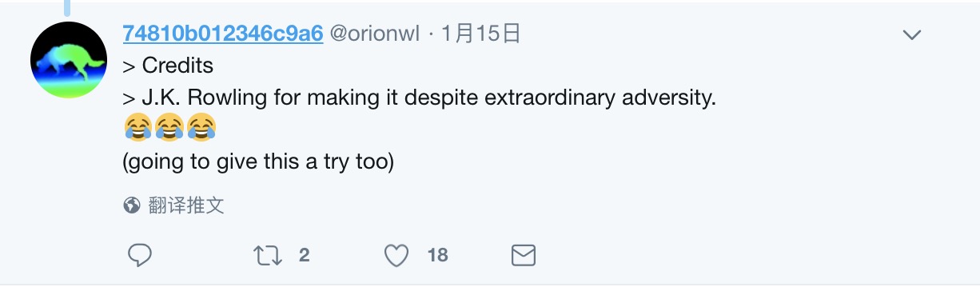The width and height of the screenshot is (980, 291).
Task: Select the first crying-laughing emoji
Action: click(x=138, y=126)
